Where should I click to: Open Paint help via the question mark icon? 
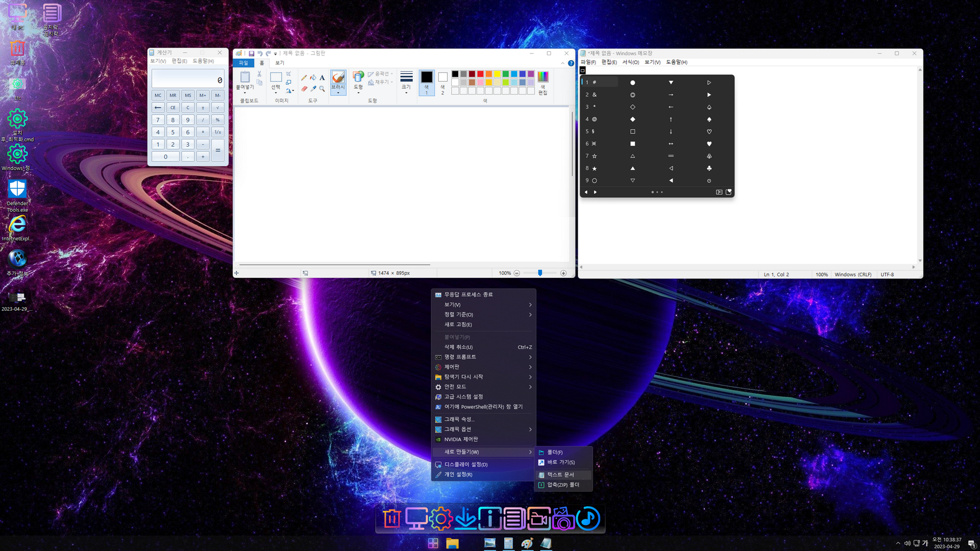(571, 63)
